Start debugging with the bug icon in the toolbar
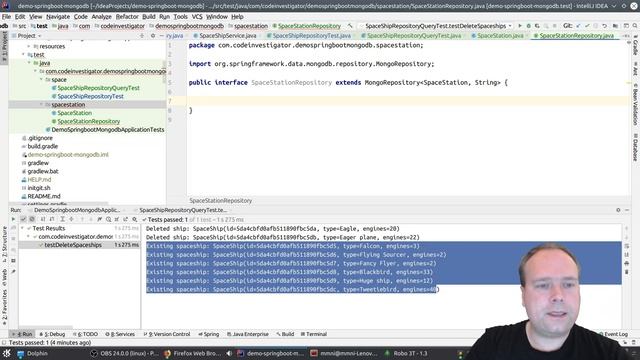Screen dimensions: 640x360 [529, 26]
